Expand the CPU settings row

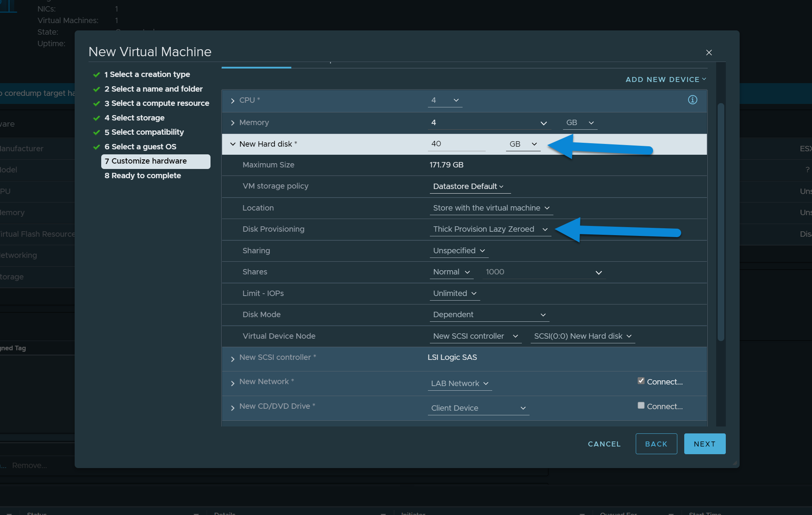232,101
